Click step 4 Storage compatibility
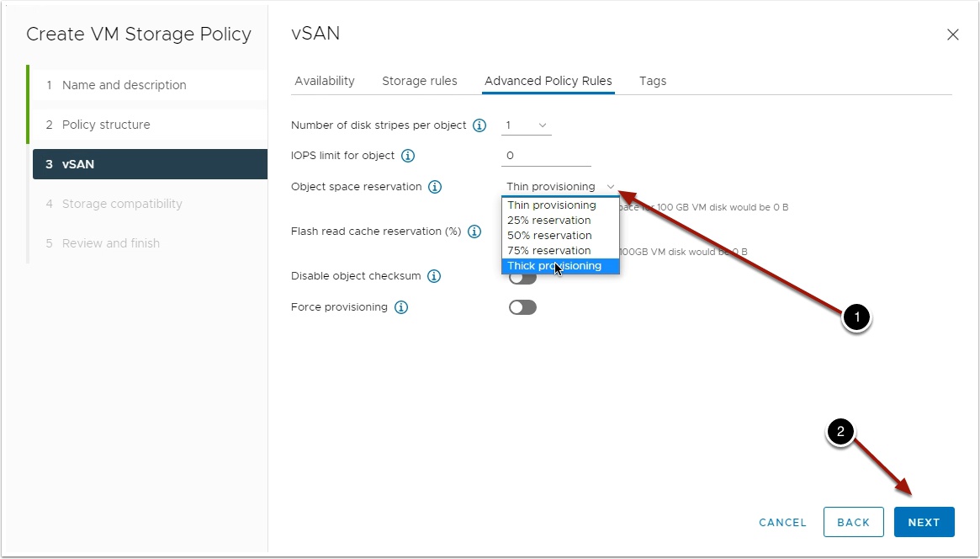 [x=150, y=204]
